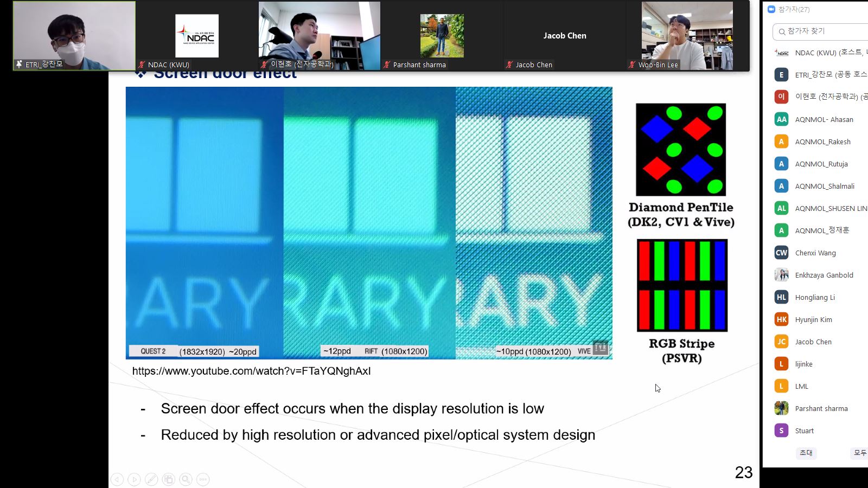Click muted mic icon on NDAC (KWU) tile
868x488 pixels.
point(142,65)
